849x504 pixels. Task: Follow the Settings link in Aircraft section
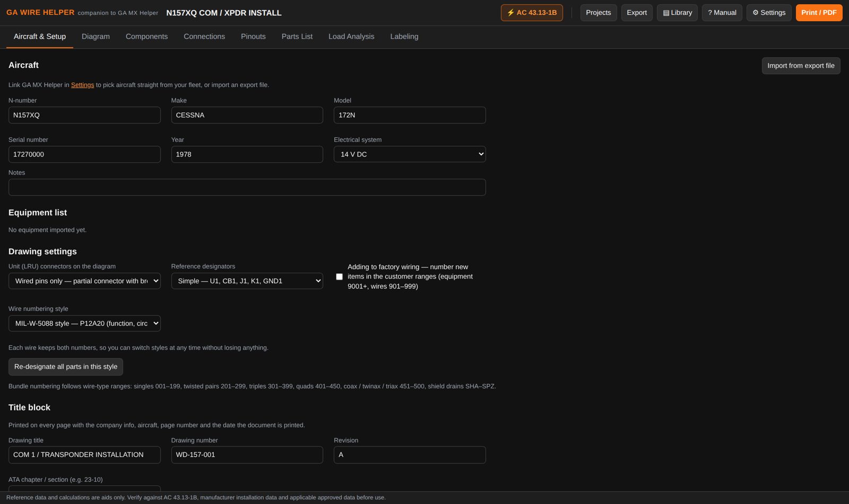coord(82,85)
